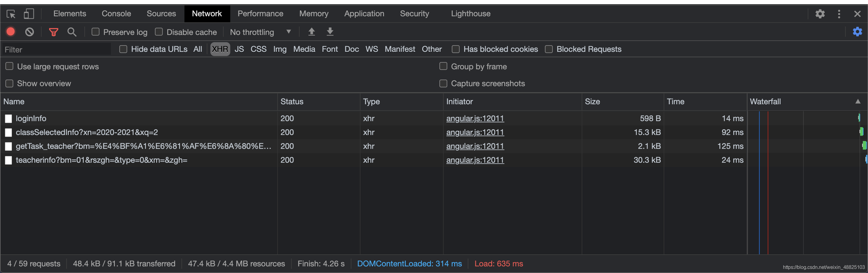Open angular.js:12011 initiator for teacherinfo
This screenshot has width=868, height=273.
[475, 160]
